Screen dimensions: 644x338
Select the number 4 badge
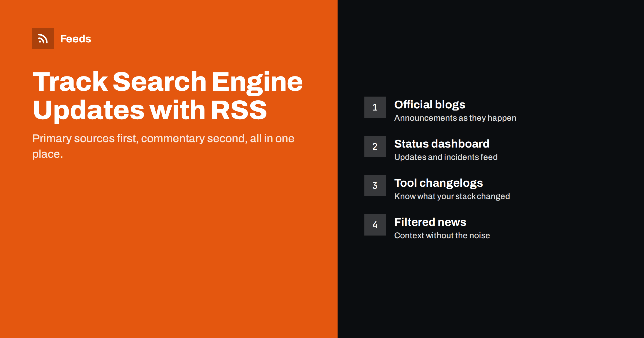point(375,225)
